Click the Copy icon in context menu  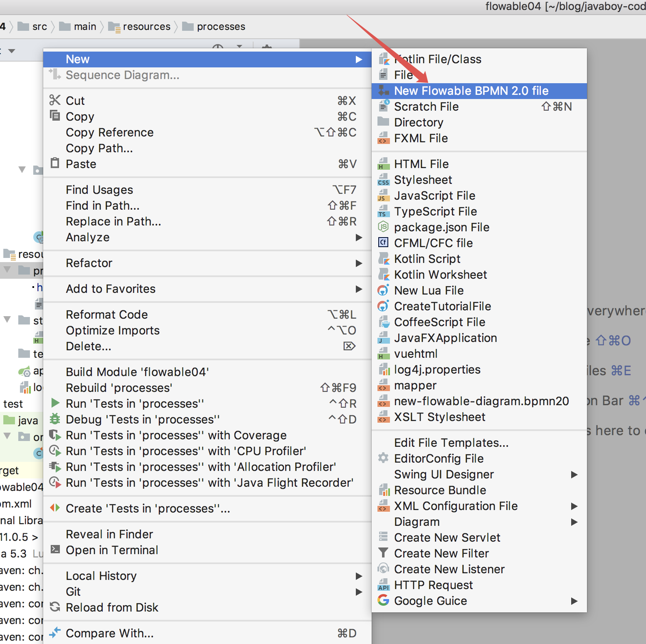point(55,115)
